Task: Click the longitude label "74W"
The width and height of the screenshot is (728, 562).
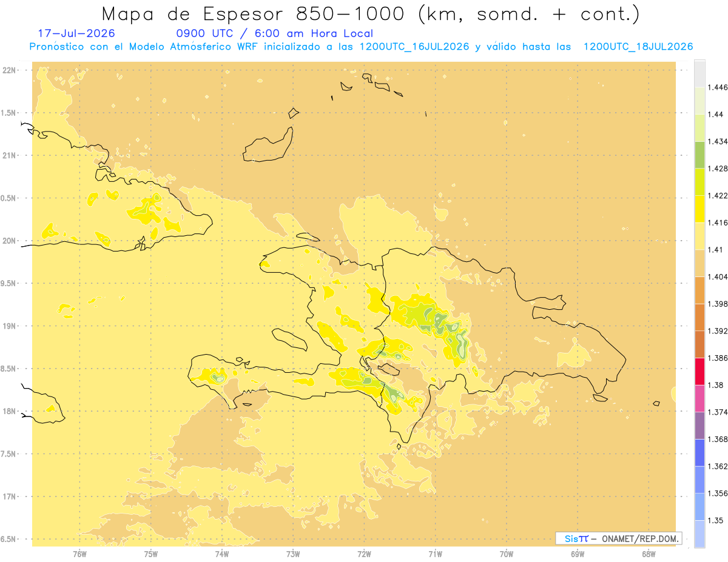Action: 222,554
